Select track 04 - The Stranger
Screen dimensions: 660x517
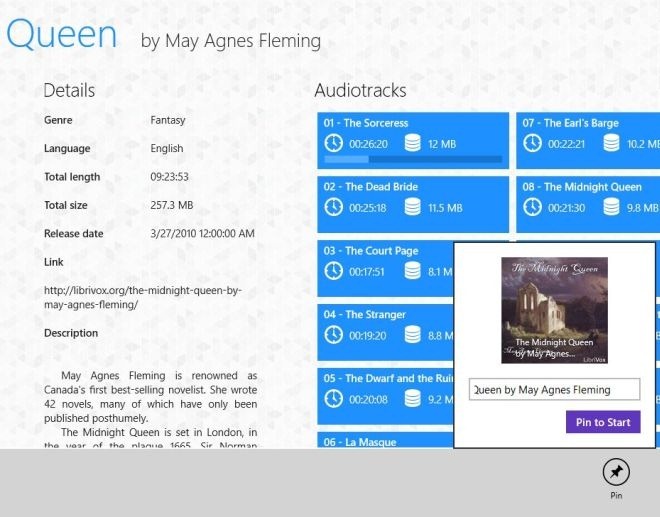pos(385,333)
